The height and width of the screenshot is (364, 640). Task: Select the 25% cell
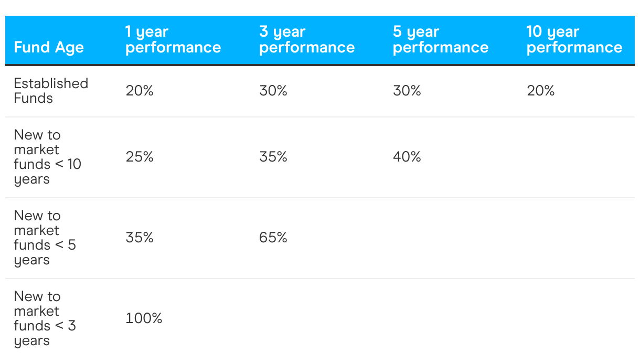pos(140,157)
